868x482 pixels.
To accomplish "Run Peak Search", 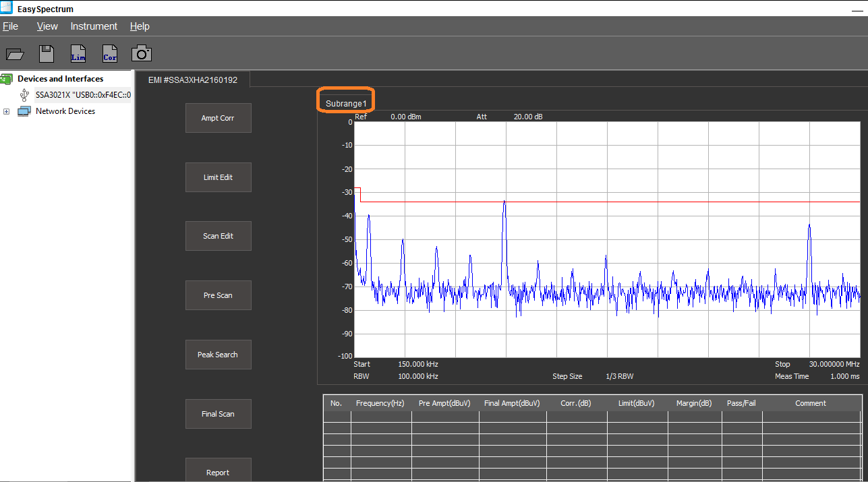I will [x=218, y=355].
